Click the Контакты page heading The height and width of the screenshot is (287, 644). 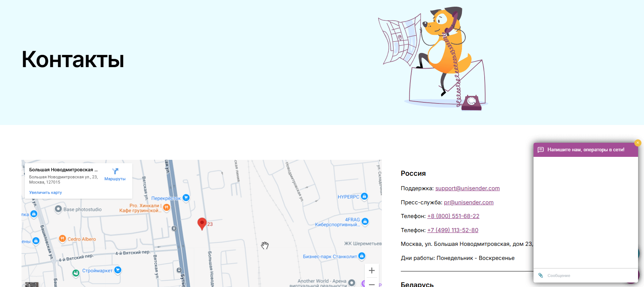coord(73,59)
